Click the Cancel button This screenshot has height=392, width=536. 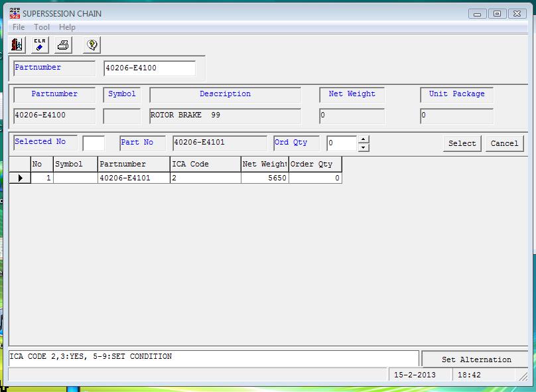click(x=505, y=143)
